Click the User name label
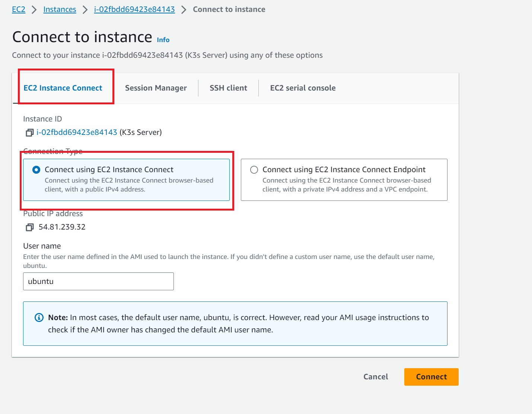 [42, 246]
